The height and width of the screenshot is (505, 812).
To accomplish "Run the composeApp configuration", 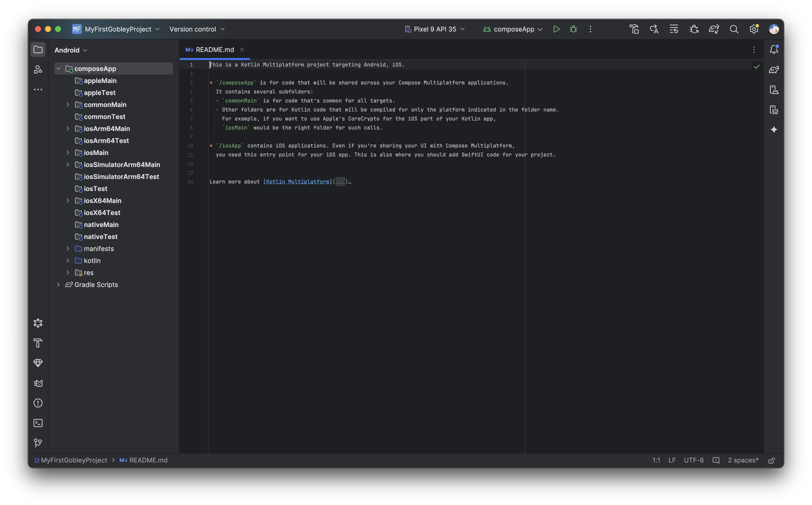I will point(556,29).
